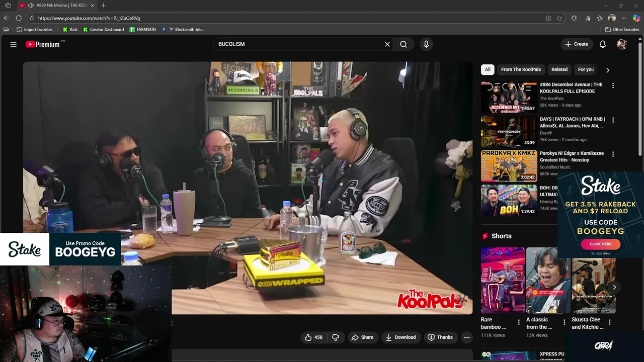The width and height of the screenshot is (644, 362).
Task: Send a Thanks to the creator
Action: (440, 337)
